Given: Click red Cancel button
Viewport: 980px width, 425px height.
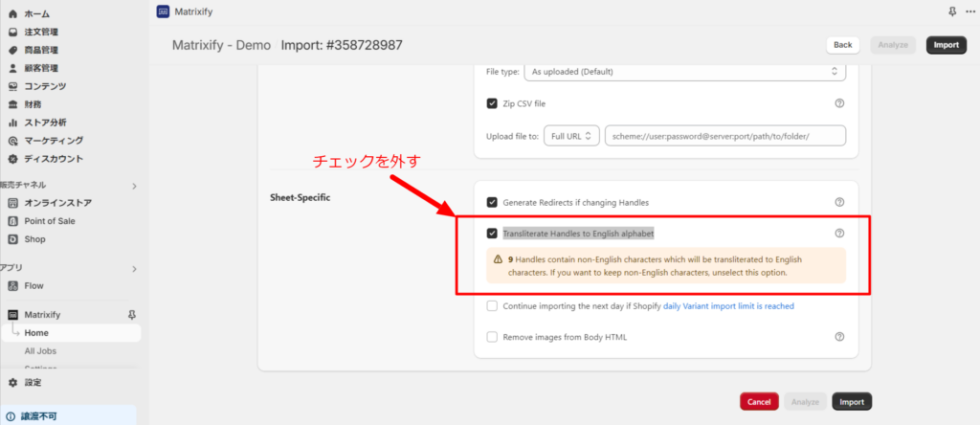Looking at the screenshot, I should click(759, 402).
